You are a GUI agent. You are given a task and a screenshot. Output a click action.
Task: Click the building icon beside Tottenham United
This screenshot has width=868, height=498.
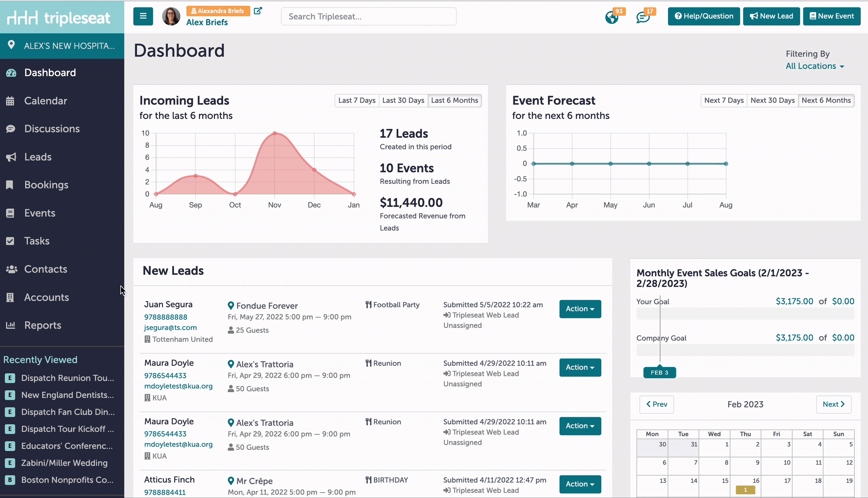147,339
